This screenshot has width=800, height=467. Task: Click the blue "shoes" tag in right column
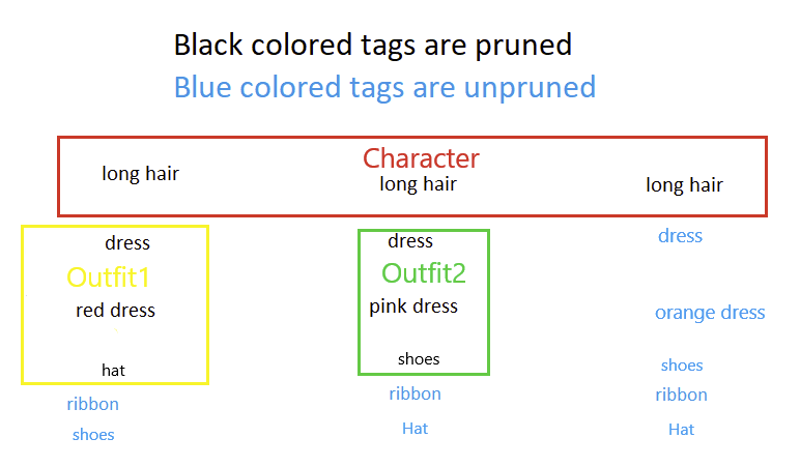coord(682,365)
